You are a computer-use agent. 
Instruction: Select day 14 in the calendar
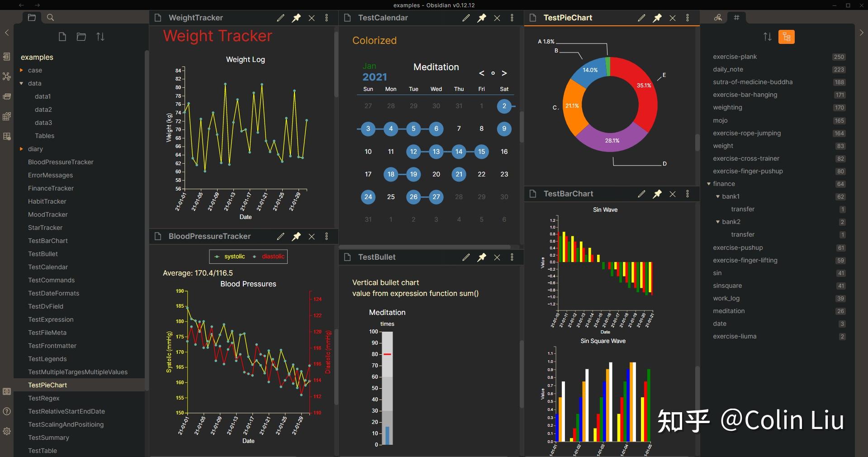(x=459, y=152)
